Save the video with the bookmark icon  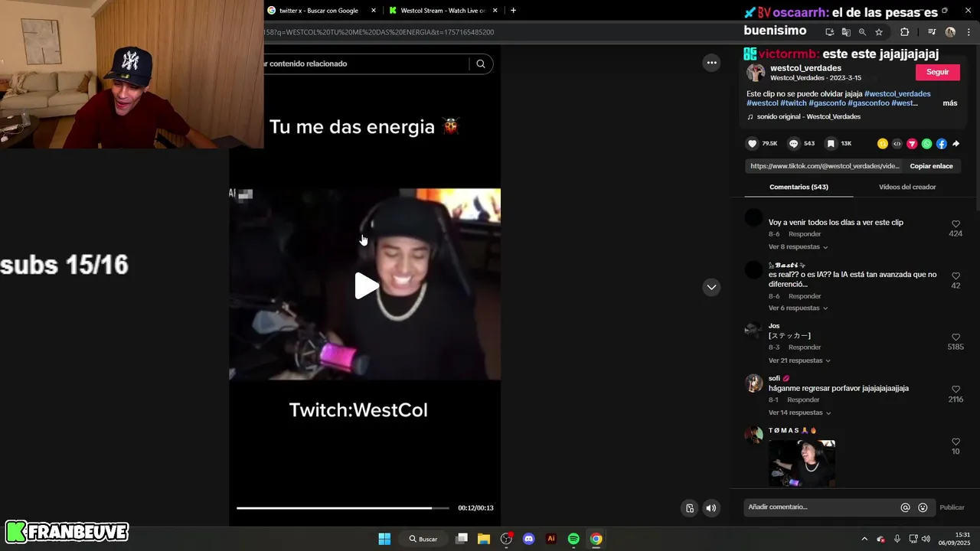[830, 144]
